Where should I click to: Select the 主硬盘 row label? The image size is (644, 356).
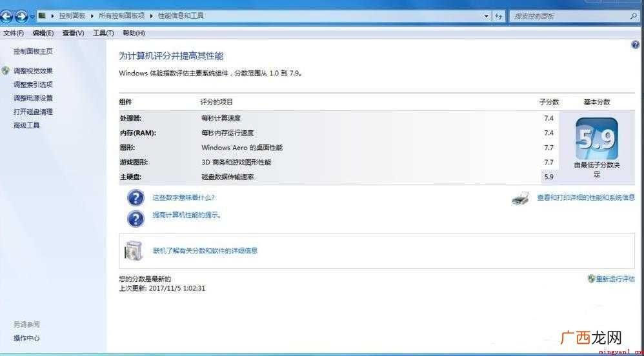(x=130, y=177)
